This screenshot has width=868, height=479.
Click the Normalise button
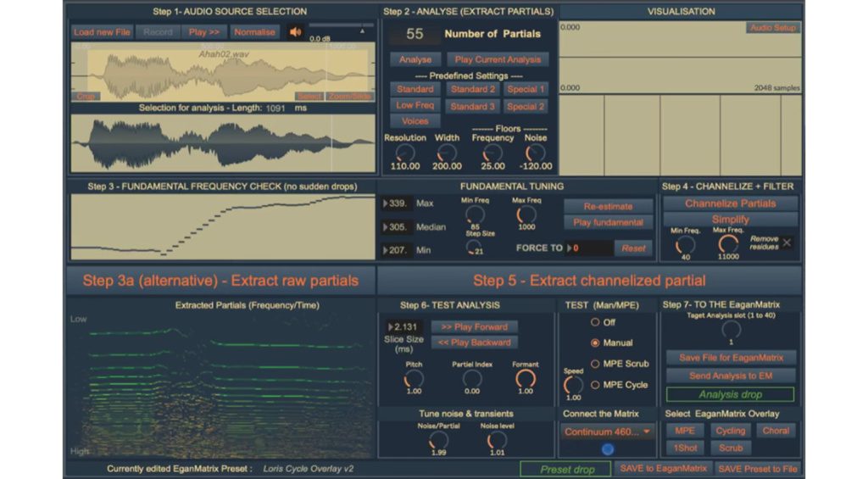coord(254,32)
